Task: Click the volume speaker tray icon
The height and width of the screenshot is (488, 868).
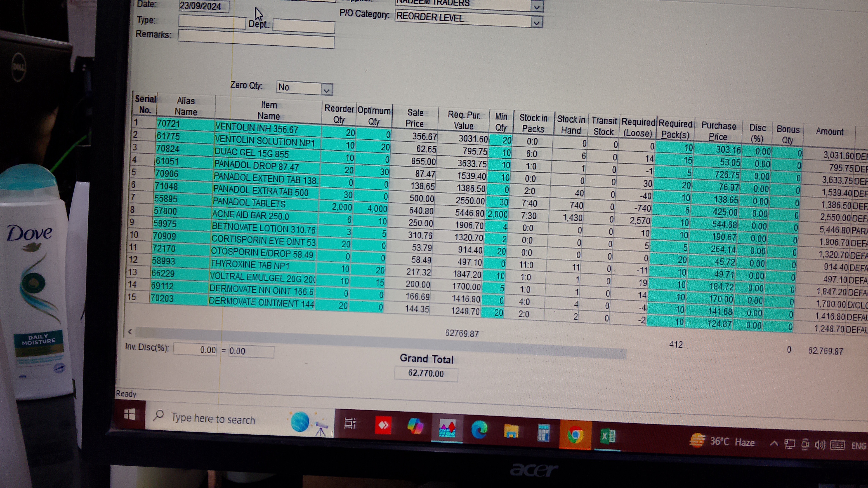Action: tap(820, 445)
